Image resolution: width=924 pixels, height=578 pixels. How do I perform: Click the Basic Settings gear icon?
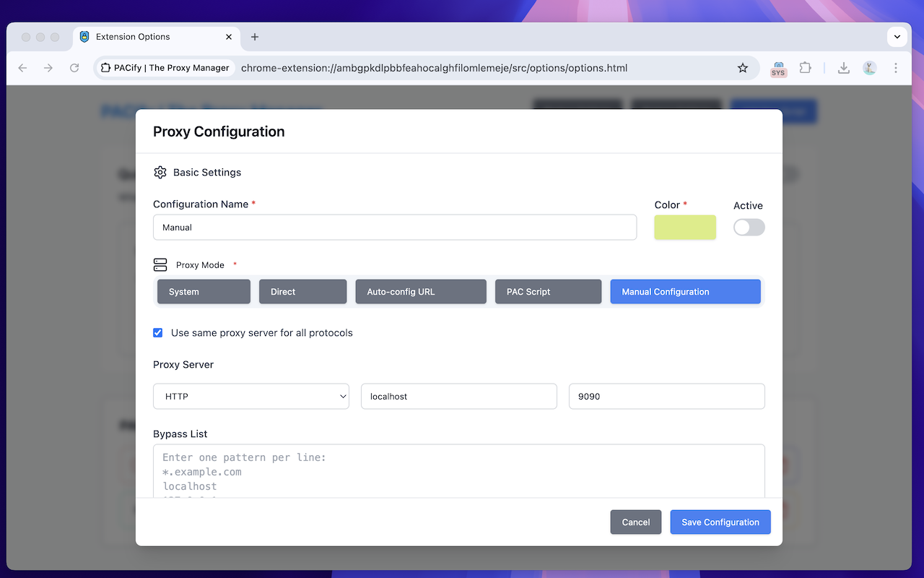click(x=160, y=173)
